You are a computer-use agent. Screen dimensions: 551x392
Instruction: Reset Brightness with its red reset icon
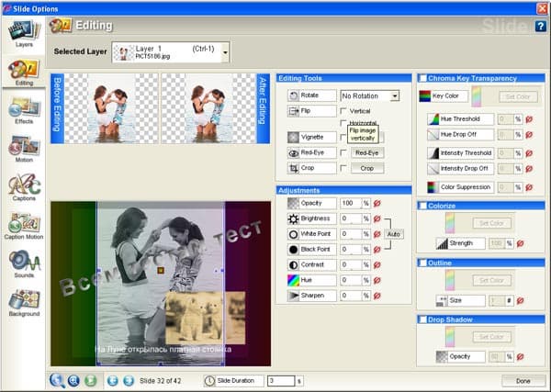tap(377, 218)
